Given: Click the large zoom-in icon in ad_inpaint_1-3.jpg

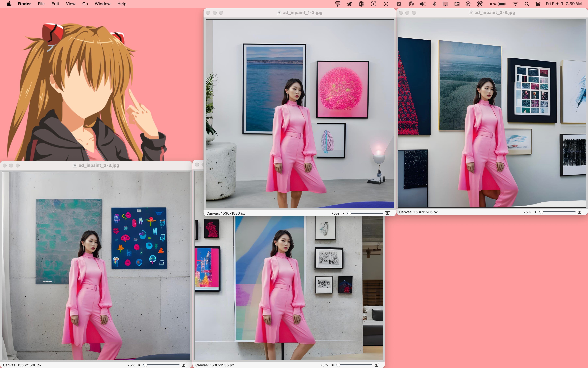Looking at the screenshot, I should click(388, 213).
